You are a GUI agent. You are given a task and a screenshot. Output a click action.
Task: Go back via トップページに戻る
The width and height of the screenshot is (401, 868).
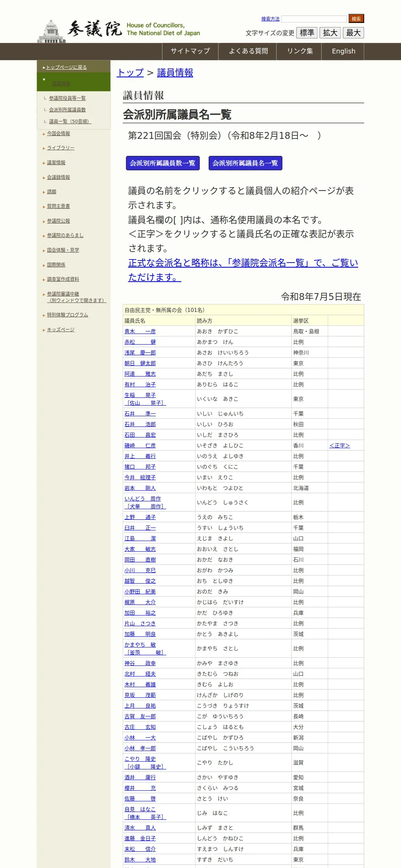(x=66, y=67)
